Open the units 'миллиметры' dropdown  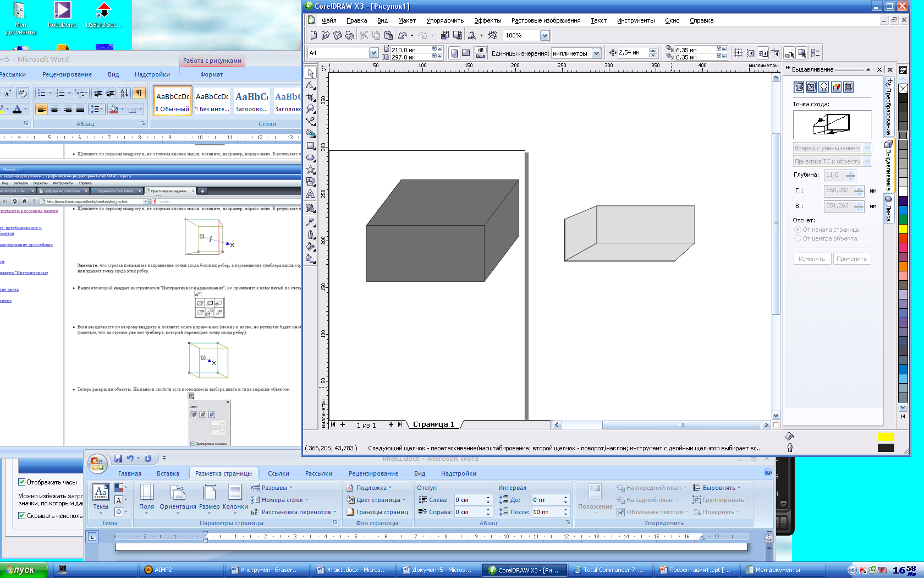(x=596, y=53)
